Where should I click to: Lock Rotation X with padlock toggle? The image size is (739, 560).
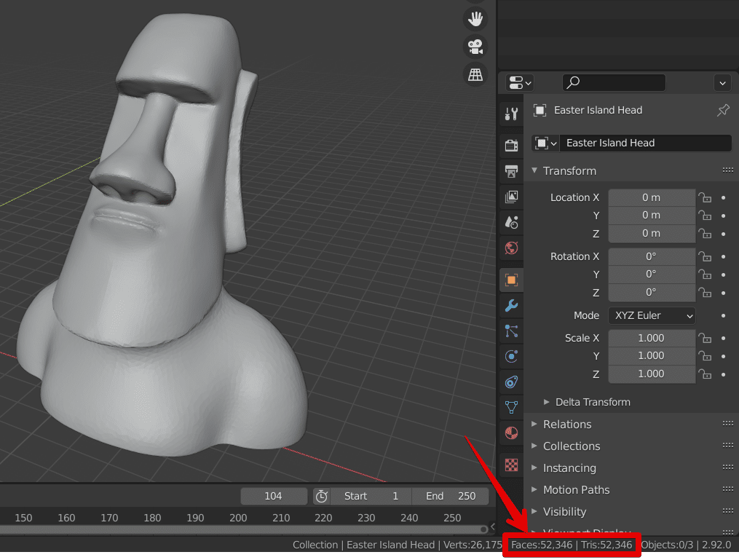705,256
